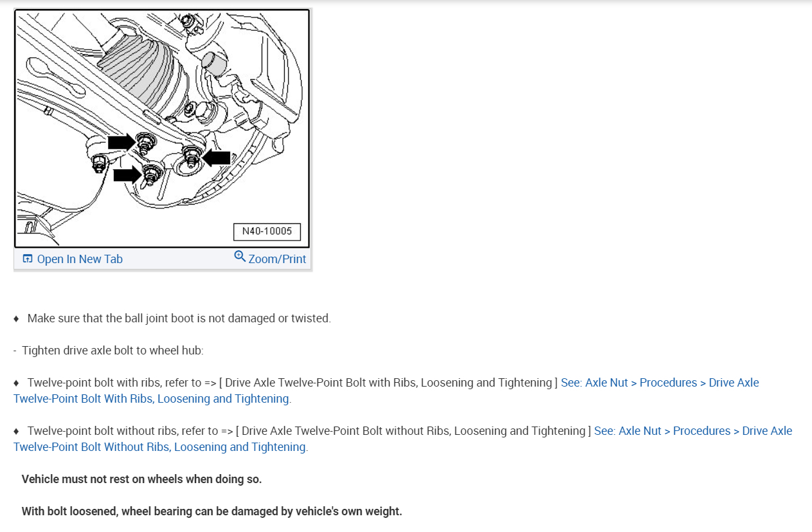Click the lower-left black arrow in diagram
Image resolution: width=812 pixels, height=532 pixels.
click(127, 174)
